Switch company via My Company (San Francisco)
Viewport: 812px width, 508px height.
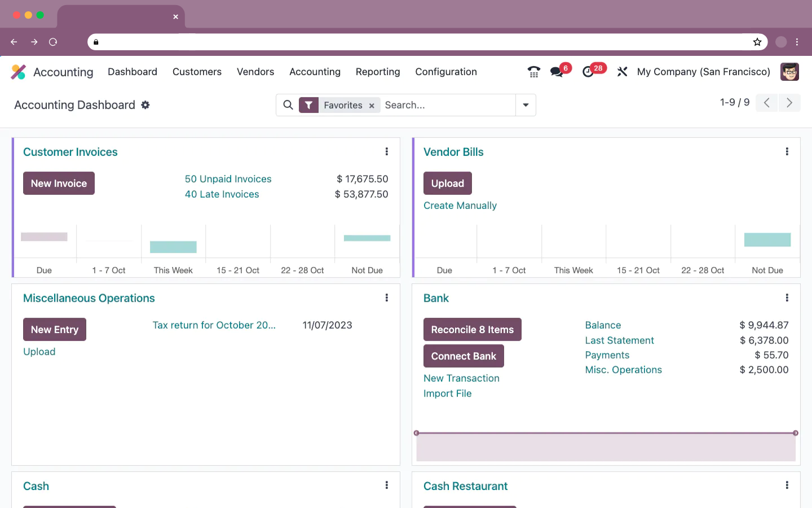(x=703, y=72)
